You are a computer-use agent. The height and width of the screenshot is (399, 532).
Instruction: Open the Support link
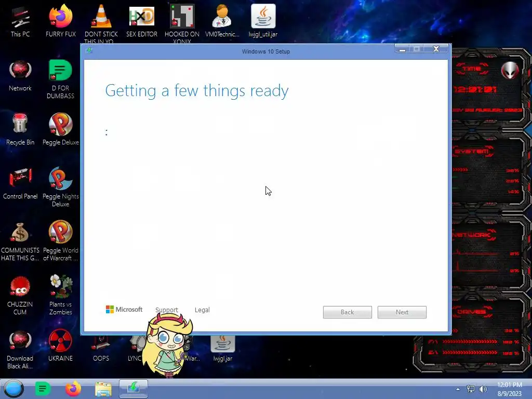pyautogui.click(x=167, y=310)
